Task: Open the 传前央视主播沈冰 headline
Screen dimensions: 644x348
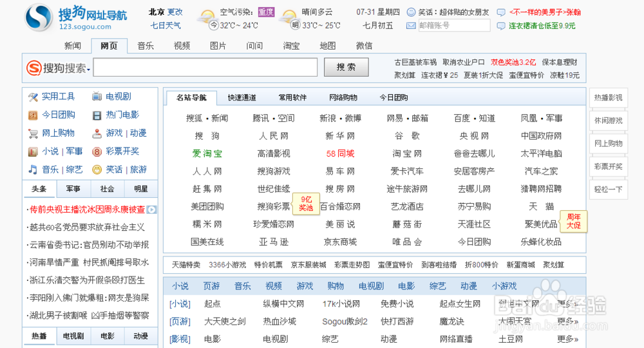Action: click(87, 209)
